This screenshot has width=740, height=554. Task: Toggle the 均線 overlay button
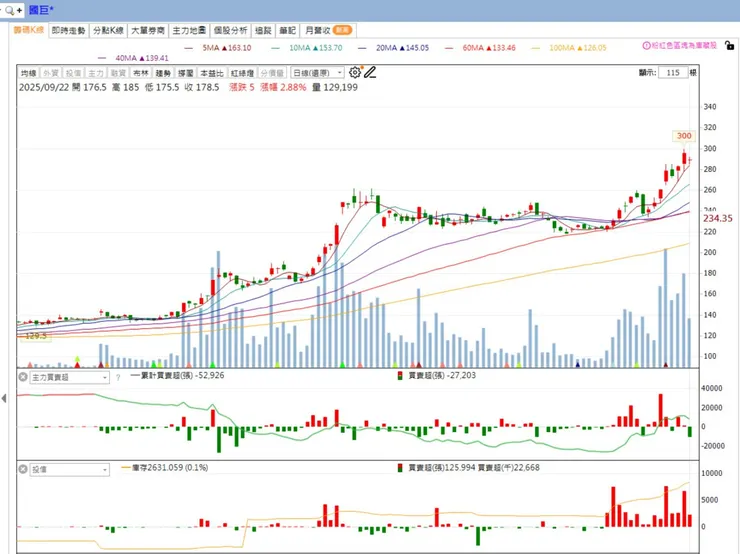coord(28,73)
